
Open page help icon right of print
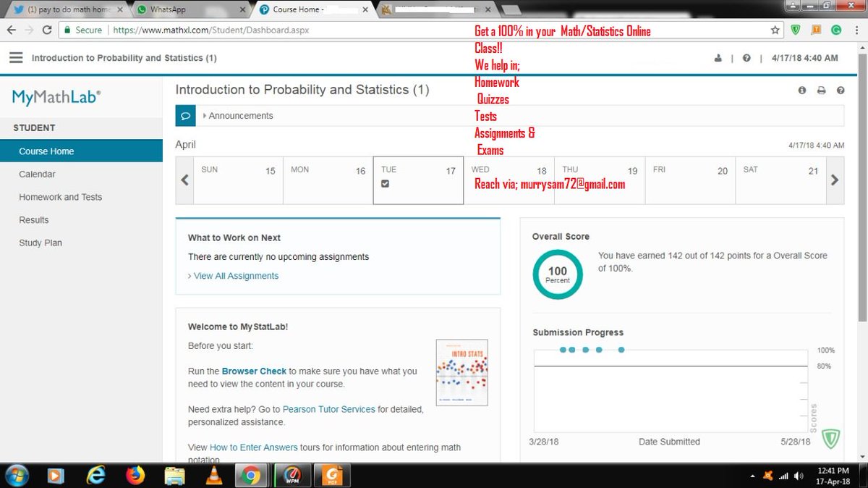click(x=841, y=91)
